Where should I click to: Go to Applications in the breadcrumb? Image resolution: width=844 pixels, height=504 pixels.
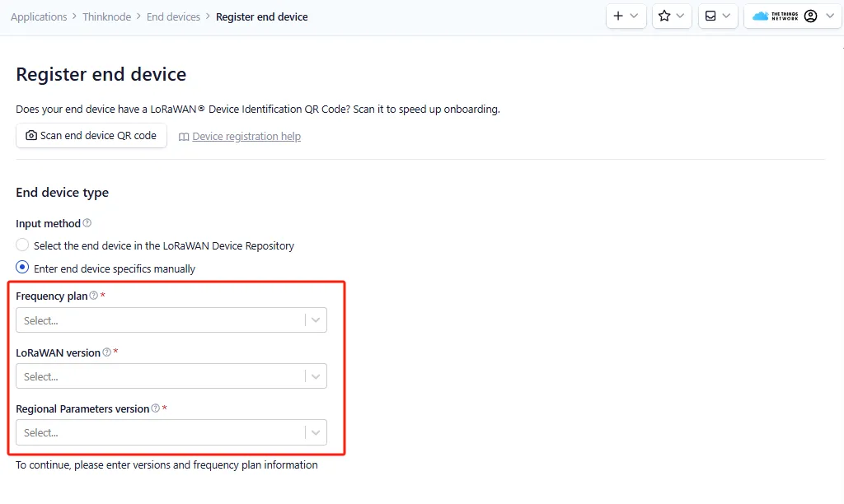click(x=39, y=16)
